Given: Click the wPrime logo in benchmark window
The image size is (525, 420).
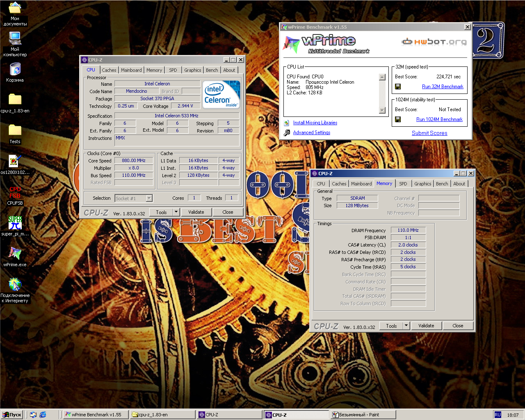Looking at the screenshot, I should coord(326,44).
